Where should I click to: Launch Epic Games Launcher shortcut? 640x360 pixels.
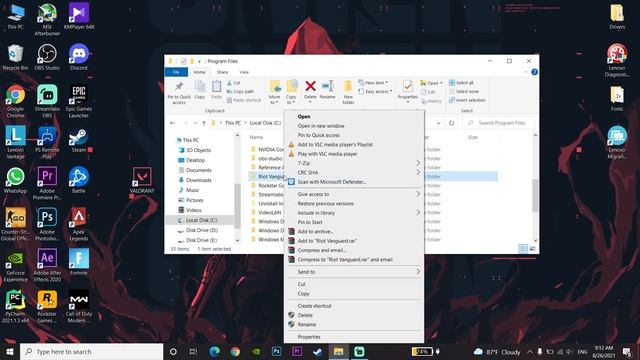[x=79, y=101]
